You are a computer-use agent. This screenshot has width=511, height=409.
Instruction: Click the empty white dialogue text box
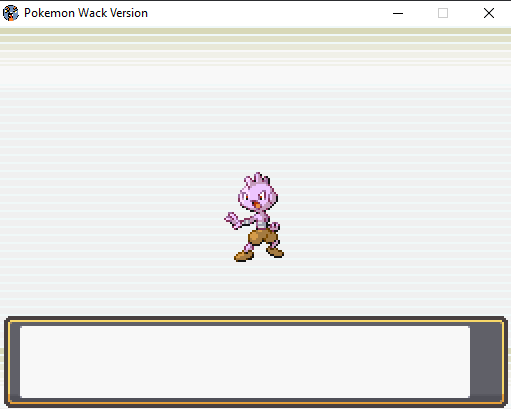[245, 362]
